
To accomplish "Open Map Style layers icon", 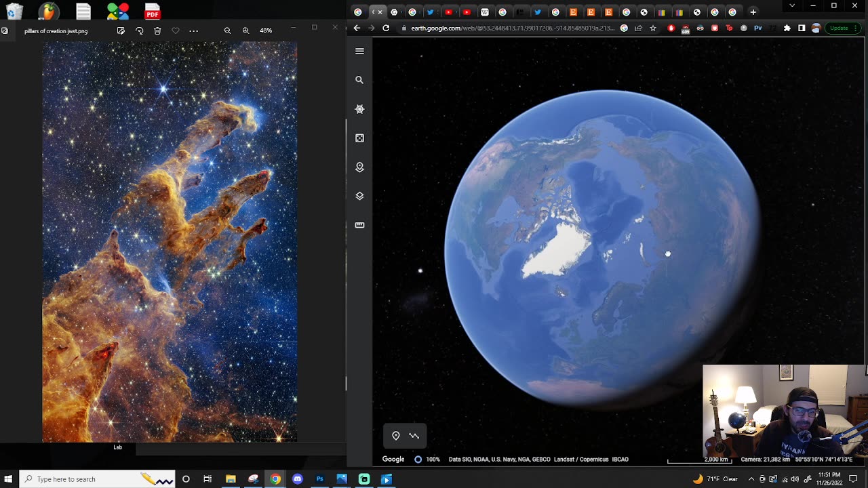I will [x=359, y=196].
